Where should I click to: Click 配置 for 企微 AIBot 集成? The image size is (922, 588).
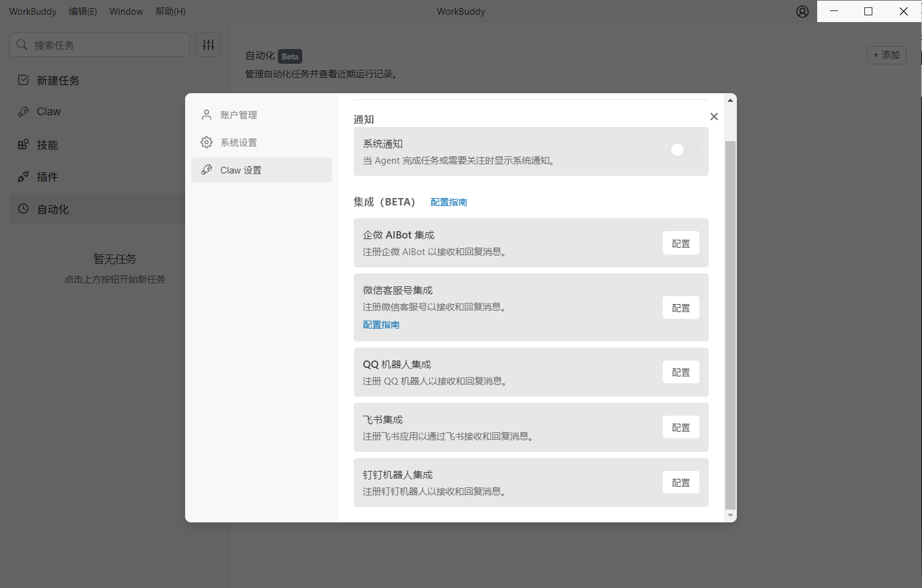[x=680, y=243]
